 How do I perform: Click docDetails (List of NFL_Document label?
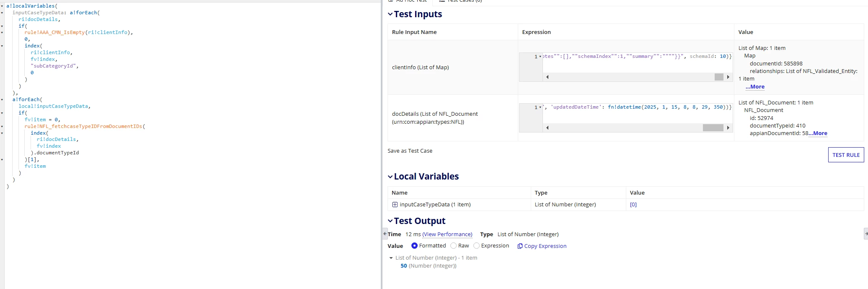point(435,114)
